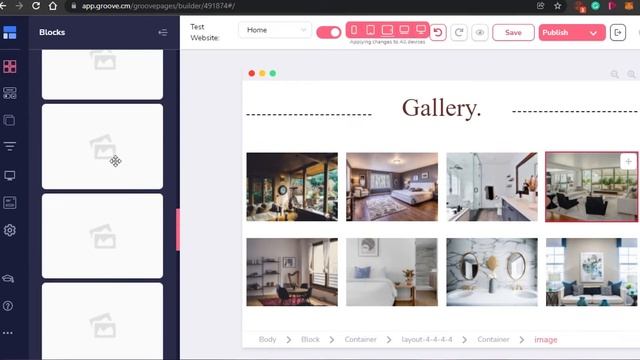This screenshot has height=360, width=640.
Task: Select the tablet landscape device view
Action: (x=387, y=30)
